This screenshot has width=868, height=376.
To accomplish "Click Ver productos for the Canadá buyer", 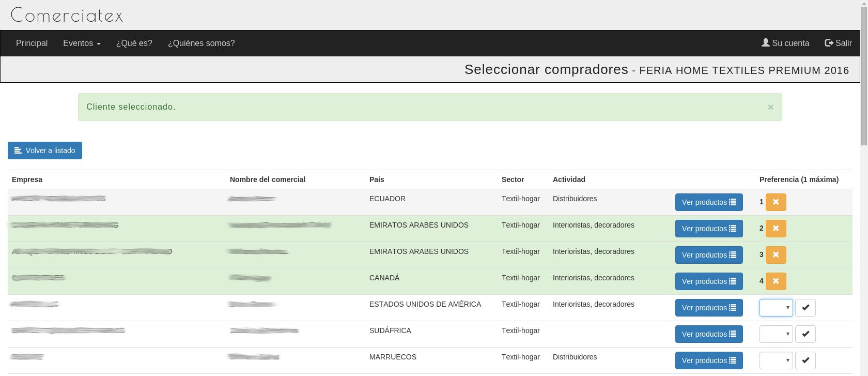I will [x=708, y=281].
